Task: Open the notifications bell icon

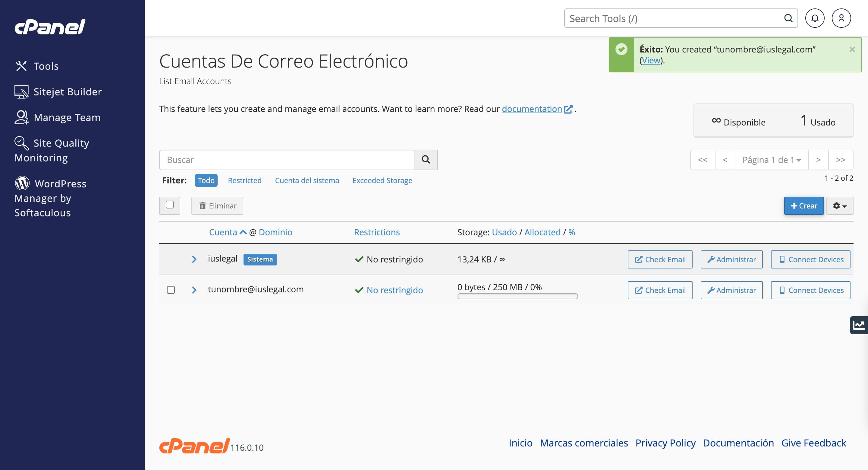Action: (x=815, y=18)
